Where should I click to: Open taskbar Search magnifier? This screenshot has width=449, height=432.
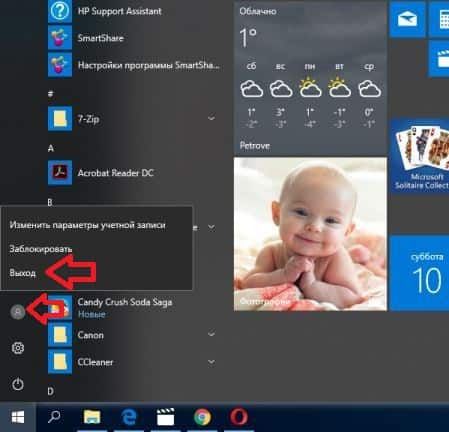coord(54,417)
